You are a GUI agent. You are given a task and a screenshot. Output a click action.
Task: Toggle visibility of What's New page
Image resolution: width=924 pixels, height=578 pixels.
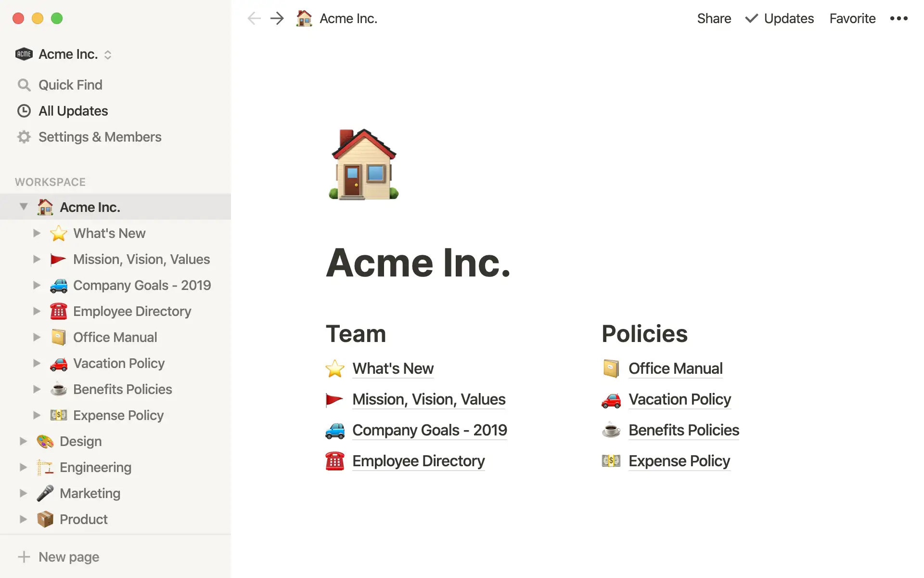tap(37, 233)
